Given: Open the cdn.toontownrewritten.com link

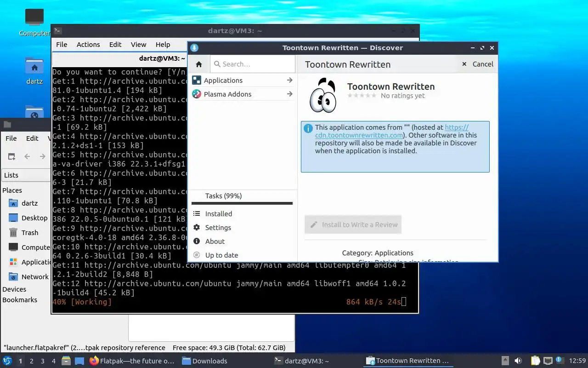Looking at the screenshot, I should pos(359,135).
